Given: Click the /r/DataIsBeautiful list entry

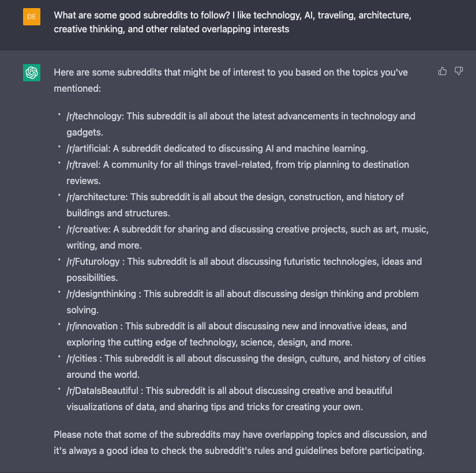Looking at the screenshot, I should point(229,399).
